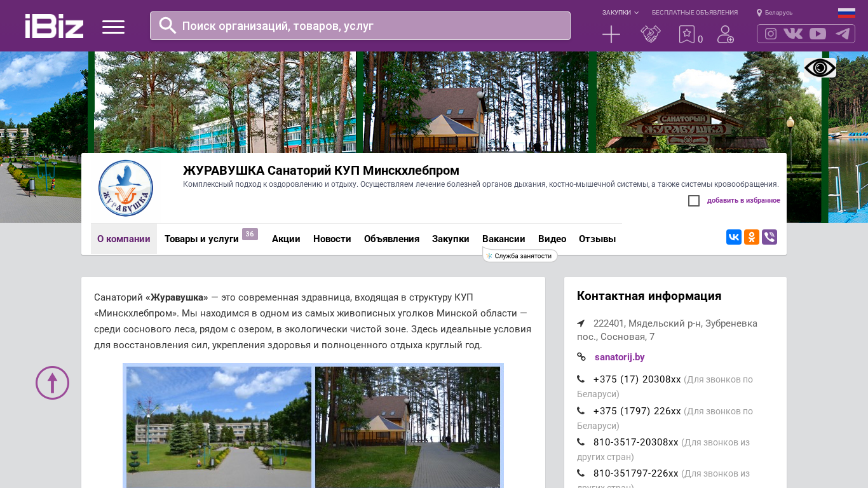Open the Отзывы tab
This screenshot has height=488, width=868.
pyautogui.click(x=597, y=239)
